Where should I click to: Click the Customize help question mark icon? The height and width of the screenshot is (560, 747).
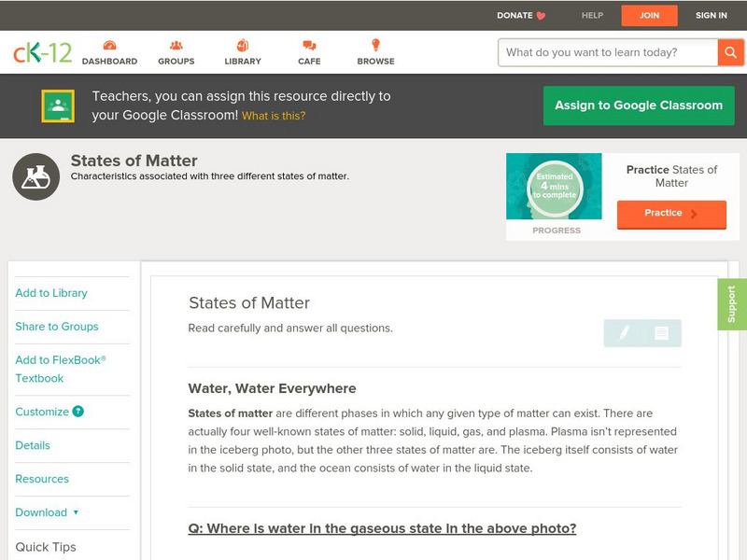78,412
